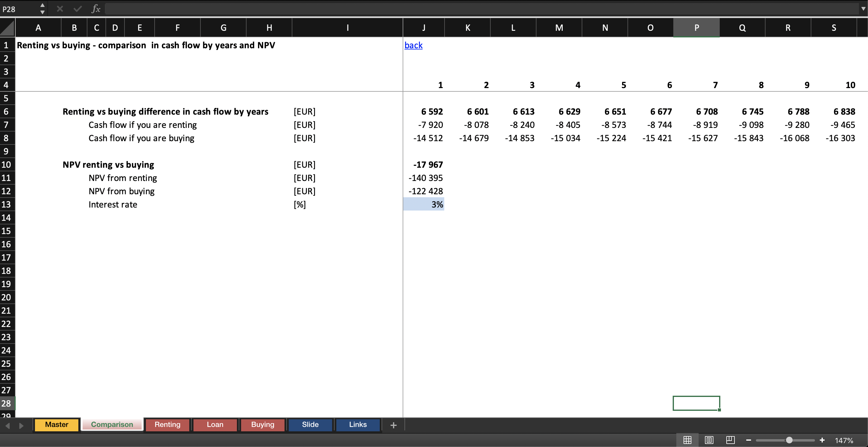This screenshot has width=868, height=447.
Task: Select row 6 header
Action: tap(8, 112)
